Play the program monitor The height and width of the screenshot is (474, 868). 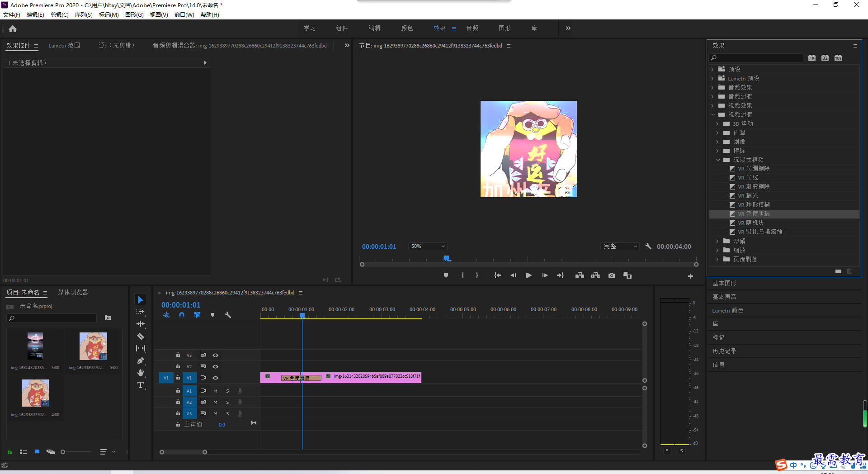pos(528,275)
